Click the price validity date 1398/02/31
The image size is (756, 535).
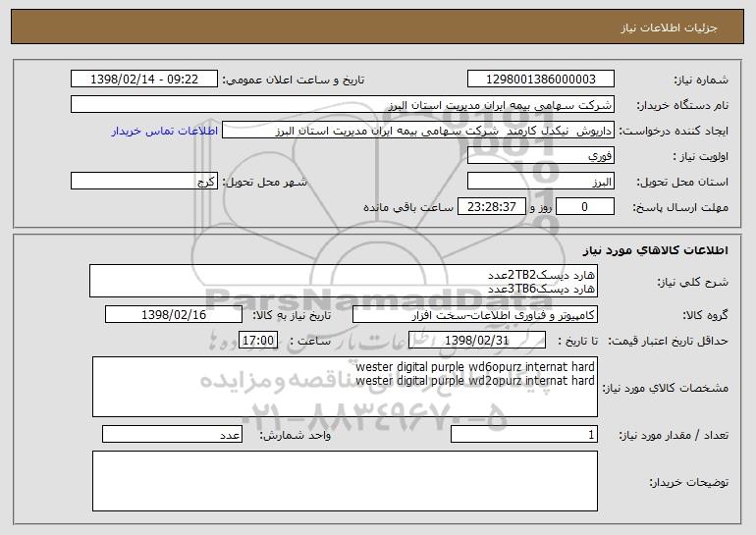[477, 340]
